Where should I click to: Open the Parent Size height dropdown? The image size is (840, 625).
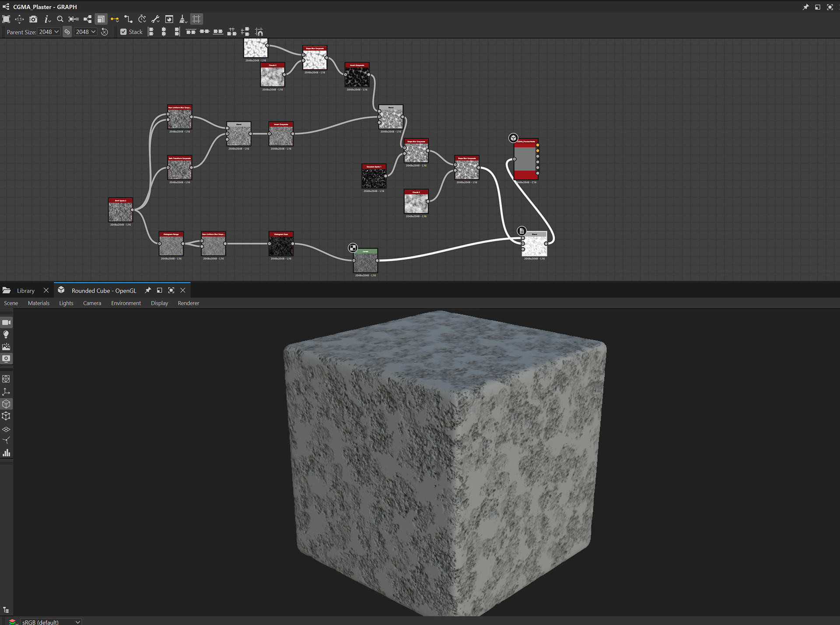click(85, 32)
